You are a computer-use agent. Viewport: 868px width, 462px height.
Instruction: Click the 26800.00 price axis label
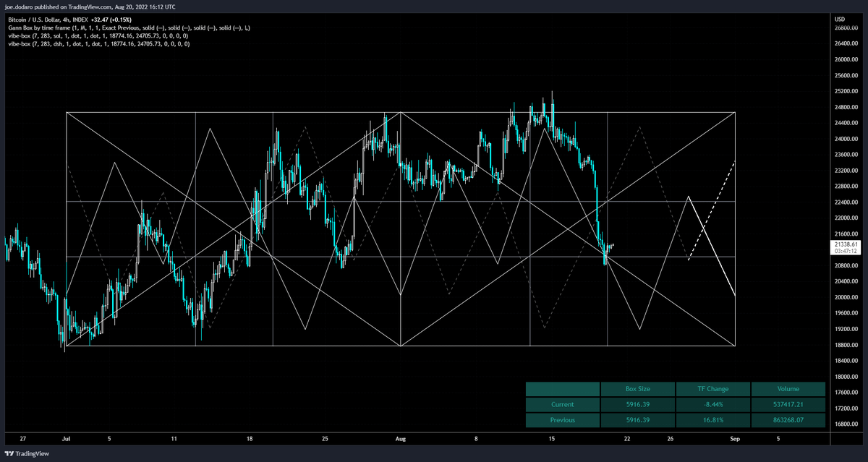point(846,28)
